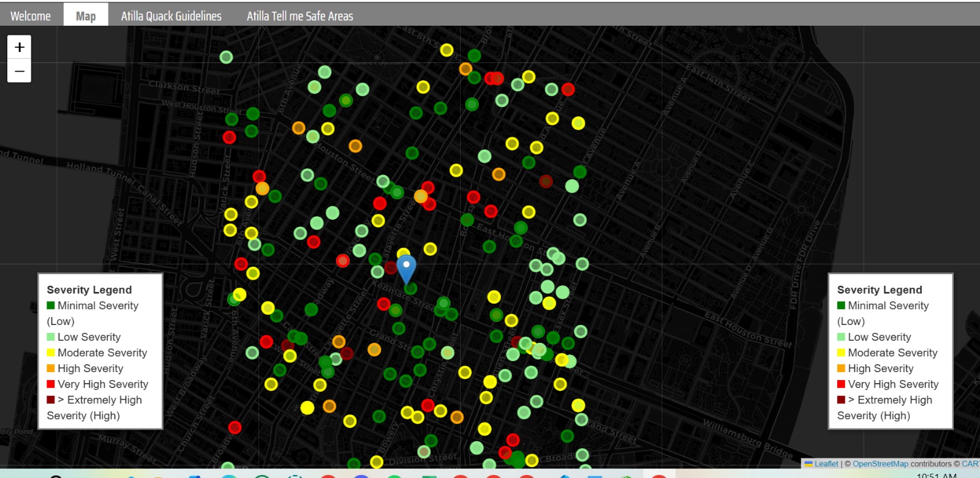Open the Atilla Quack Guidelines tab
Screen dimensions: 980x478
pos(171,16)
